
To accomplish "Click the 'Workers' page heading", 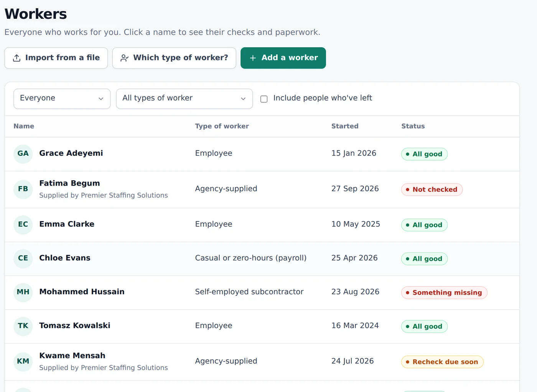I will [x=36, y=14].
